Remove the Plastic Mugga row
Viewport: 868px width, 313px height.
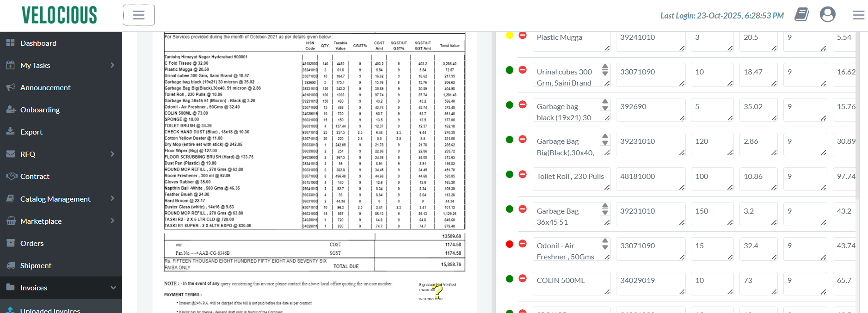tap(523, 35)
